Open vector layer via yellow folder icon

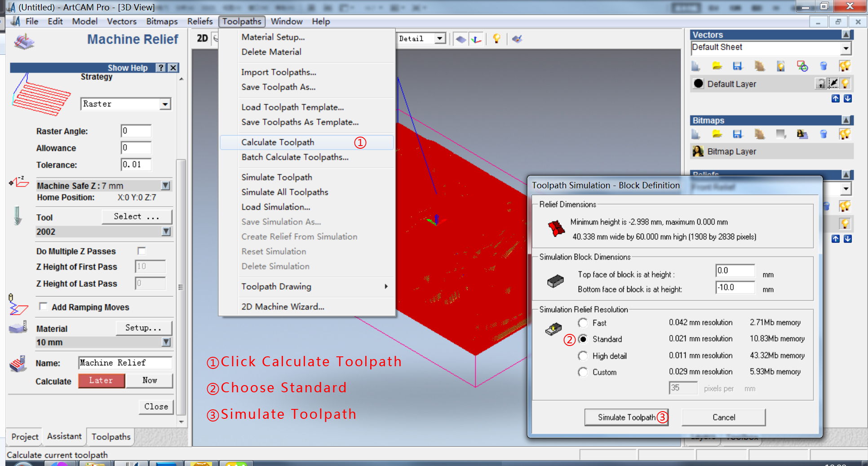[x=717, y=66]
